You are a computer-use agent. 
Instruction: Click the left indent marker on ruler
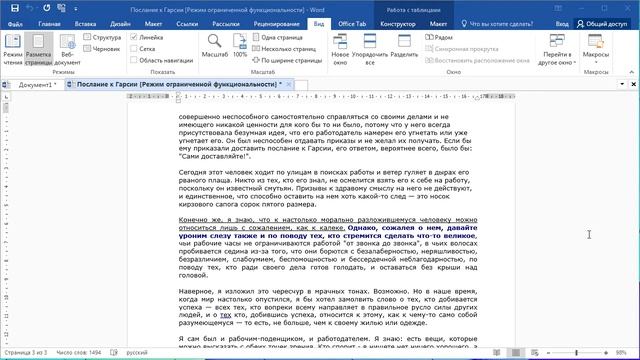coord(178,100)
